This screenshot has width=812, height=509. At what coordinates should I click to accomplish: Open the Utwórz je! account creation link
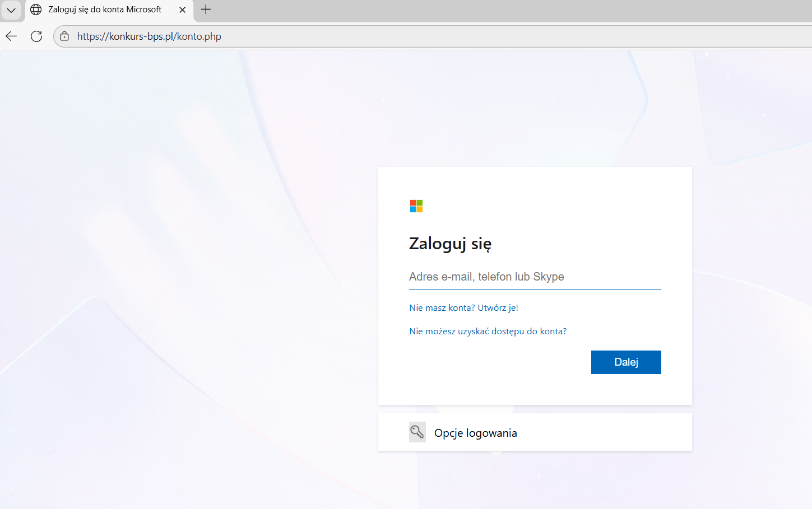[x=497, y=307]
